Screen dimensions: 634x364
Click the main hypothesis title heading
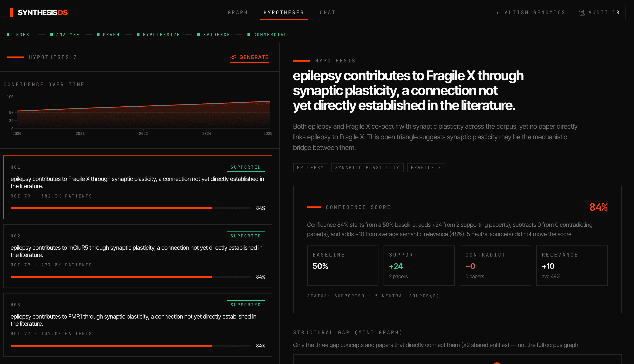408,90
